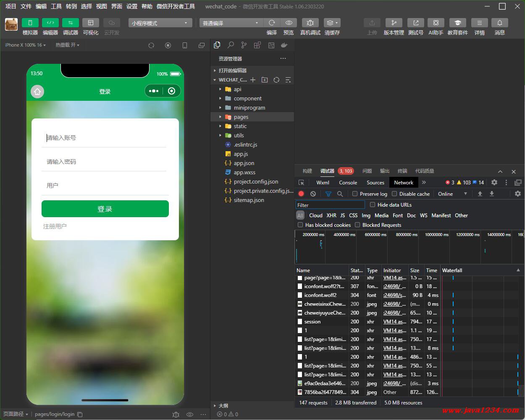Open the 清缓存 layers icon
The width and height of the screenshot is (525, 420).
pos(332,23)
